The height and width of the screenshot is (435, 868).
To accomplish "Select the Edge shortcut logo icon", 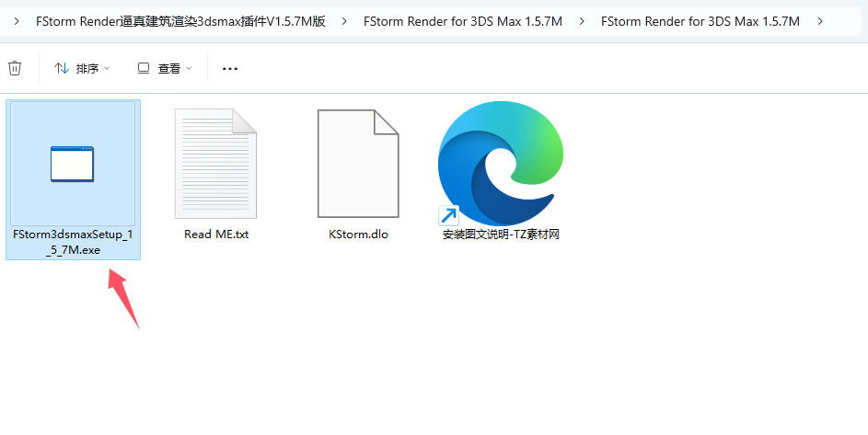I will tap(500, 164).
